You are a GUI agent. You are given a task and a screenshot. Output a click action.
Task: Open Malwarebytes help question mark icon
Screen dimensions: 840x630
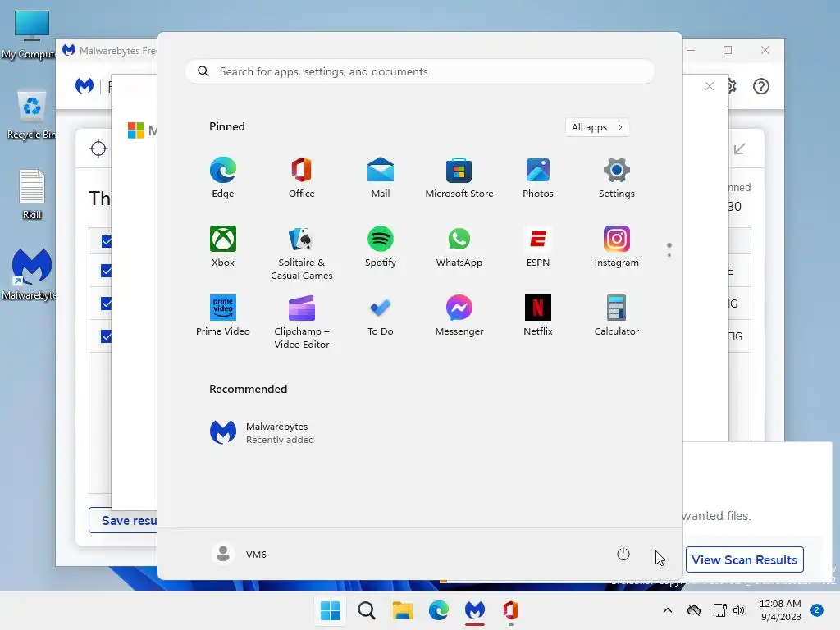tap(761, 86)
